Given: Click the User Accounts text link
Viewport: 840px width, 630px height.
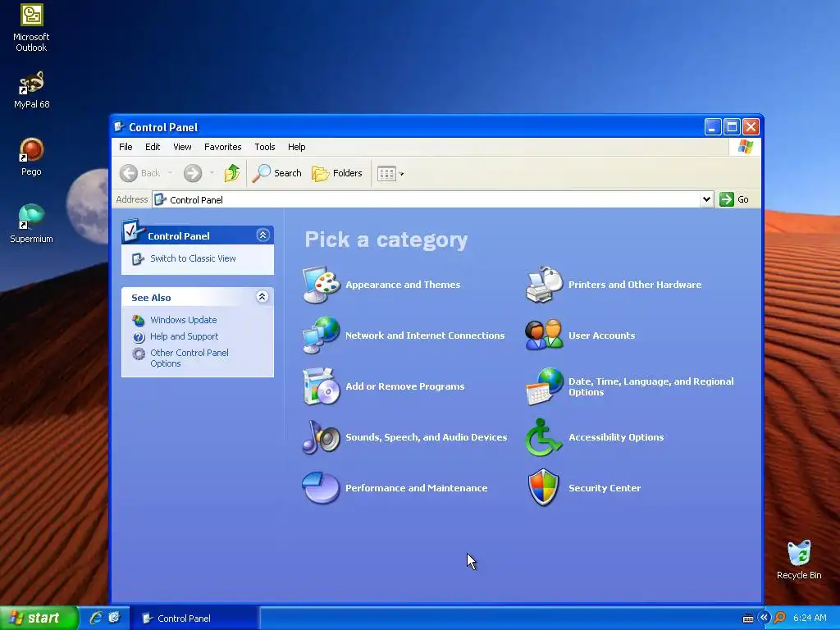Looking at the screenshot, I should point(601,336).
